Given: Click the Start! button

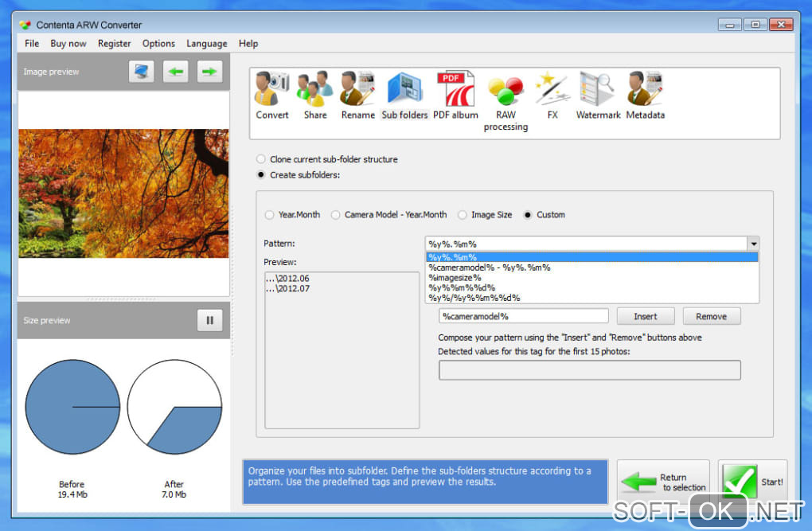Looking at the screenshot, I should (x=753, y=482).
